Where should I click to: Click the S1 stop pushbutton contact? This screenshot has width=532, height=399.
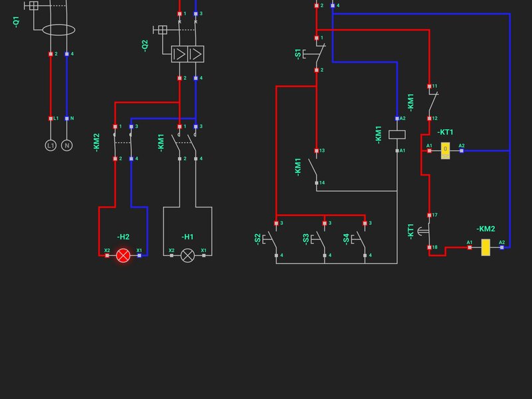click(317, 54)
